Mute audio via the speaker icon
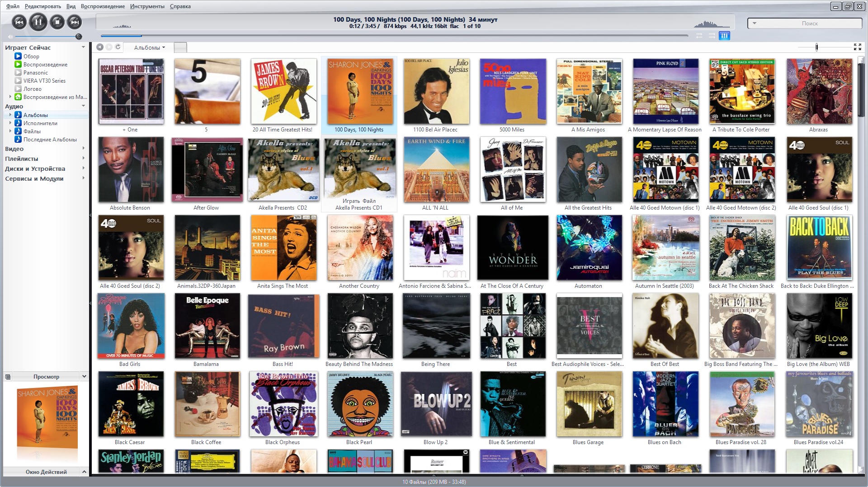The width and height of the screenshot is (868, 487). point(10,37)
